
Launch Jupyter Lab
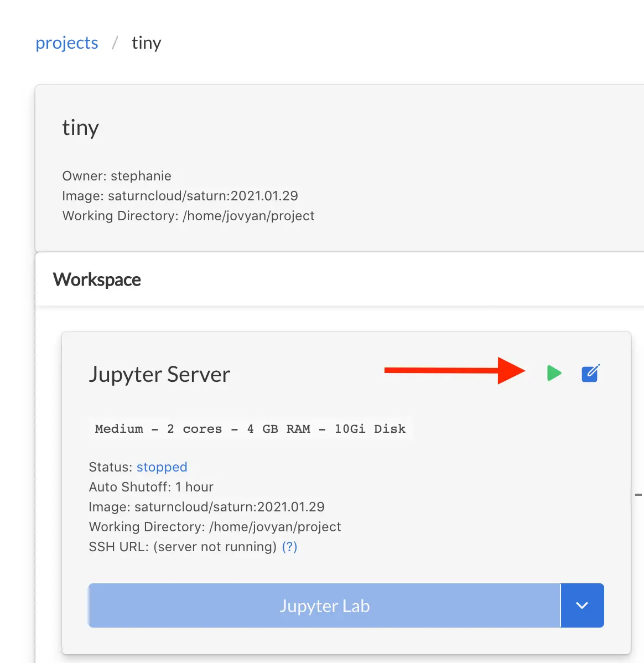(324, 605)
